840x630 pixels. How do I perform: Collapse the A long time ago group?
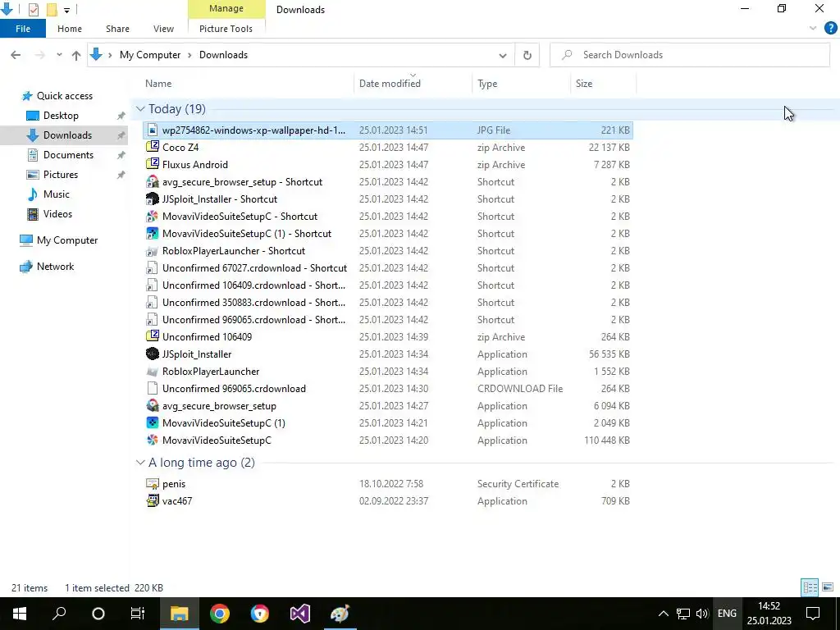[140, 463]
